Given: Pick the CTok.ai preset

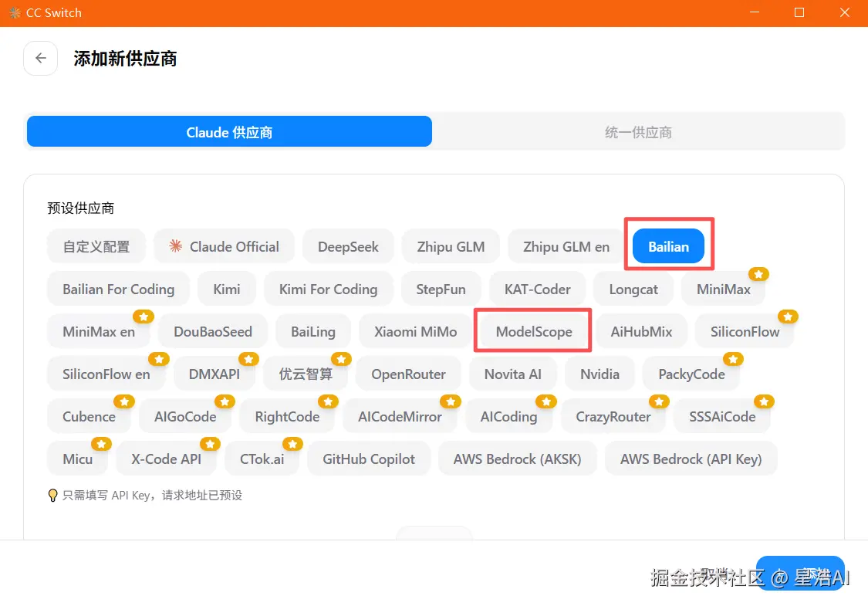Looking at the screenshot, I should pos(262,459).
